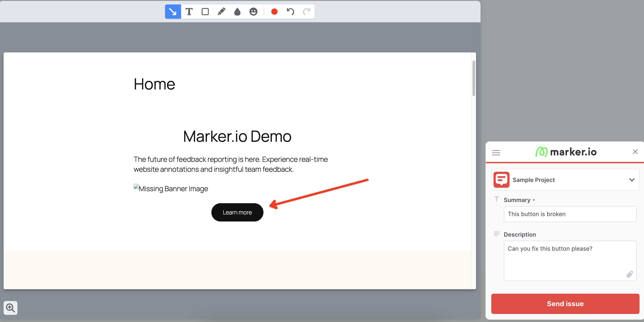Open the Emoji sticker tool
644x322 pixels.
coord(253,12)
